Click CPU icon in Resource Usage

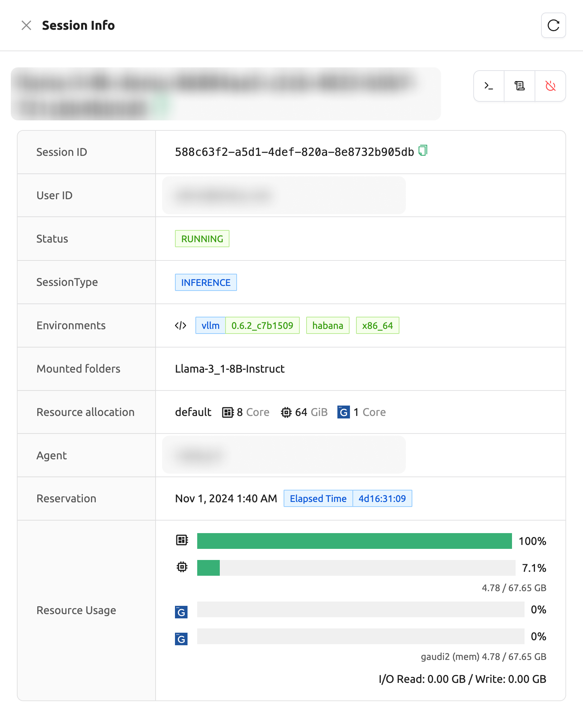click(x=182, y=540)
